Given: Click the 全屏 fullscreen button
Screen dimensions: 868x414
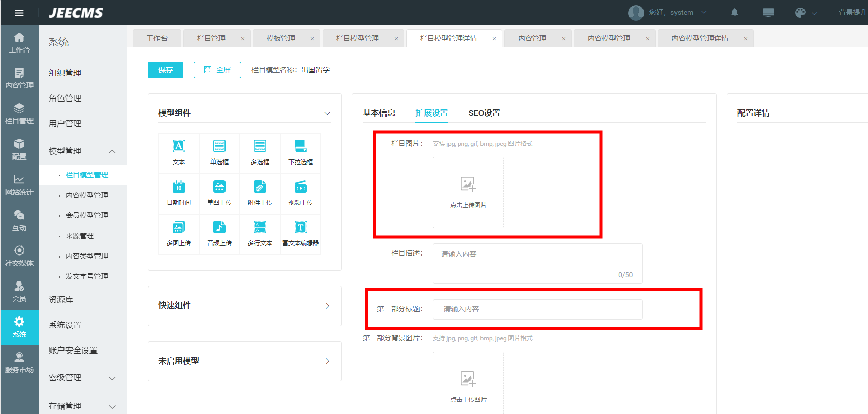Looking at the screenshot, I should coord(217,70).
